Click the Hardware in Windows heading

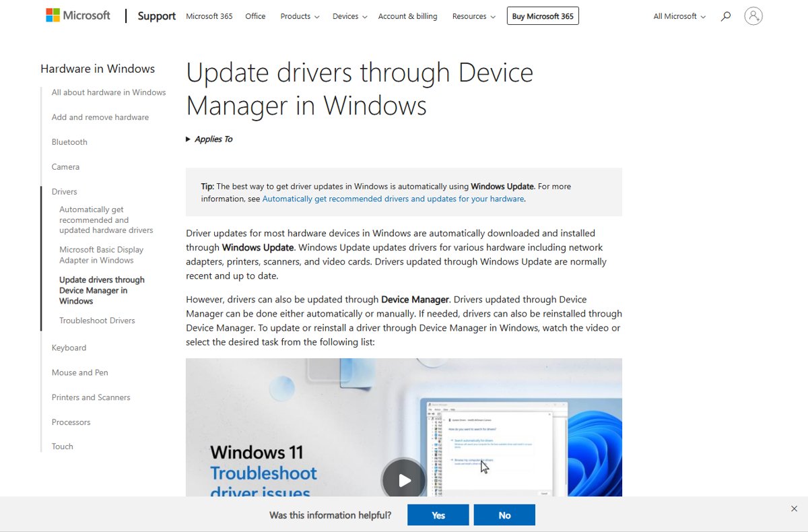point(98,69)
